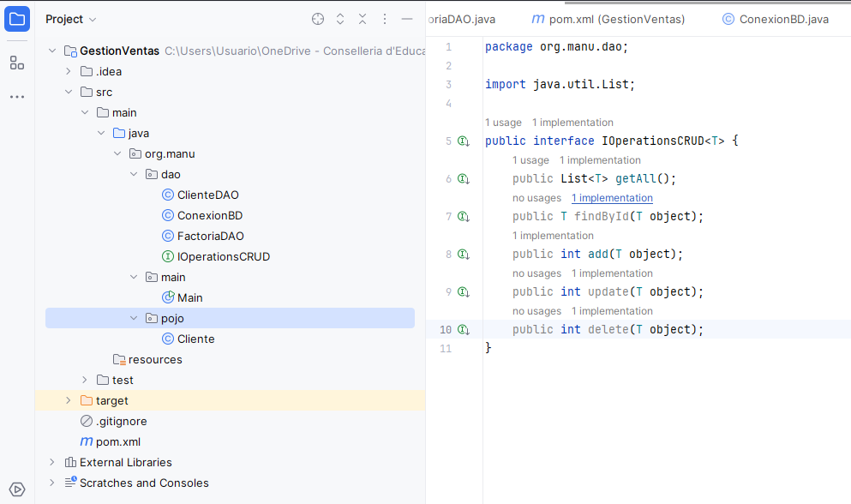Collapse the dao package
This screenshot has height=504, width=851.
coord(134,174)
